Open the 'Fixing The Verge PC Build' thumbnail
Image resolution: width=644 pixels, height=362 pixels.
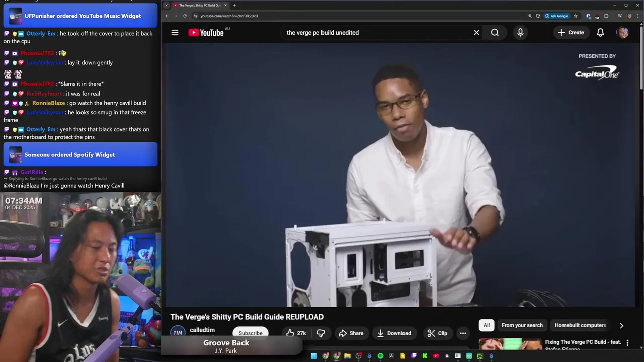coord(510,344)
